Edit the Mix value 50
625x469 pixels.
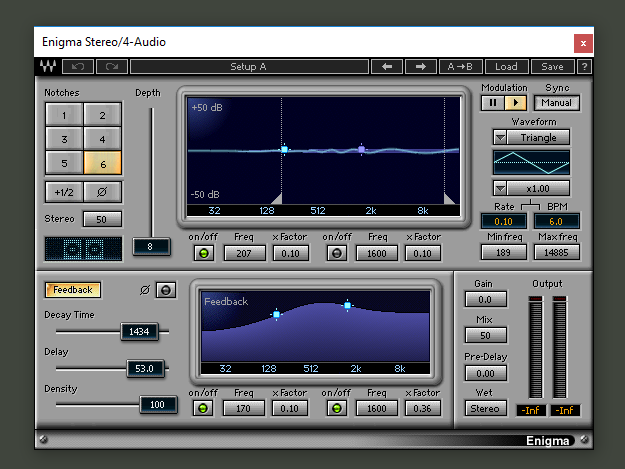coord(485,336)
